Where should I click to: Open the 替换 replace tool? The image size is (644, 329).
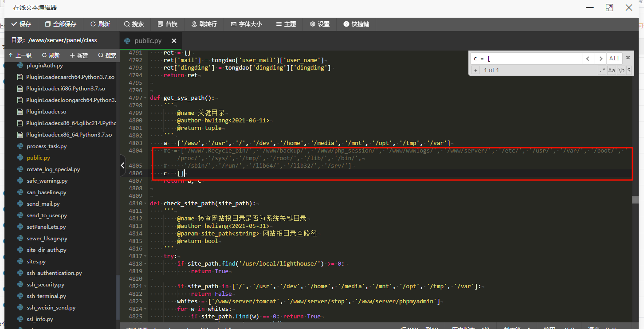(x=167, y=24)
